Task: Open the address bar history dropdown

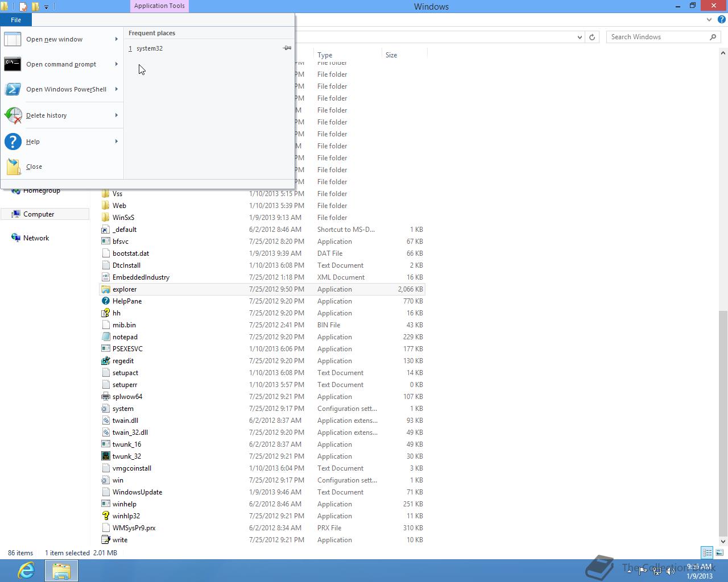Action: (x=580, y=37)
